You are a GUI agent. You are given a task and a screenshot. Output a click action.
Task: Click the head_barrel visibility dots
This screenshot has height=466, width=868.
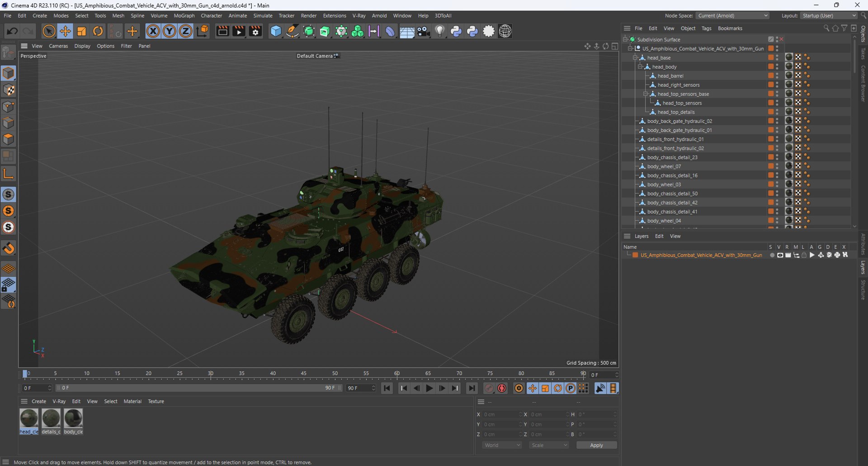tap(777, 76)
